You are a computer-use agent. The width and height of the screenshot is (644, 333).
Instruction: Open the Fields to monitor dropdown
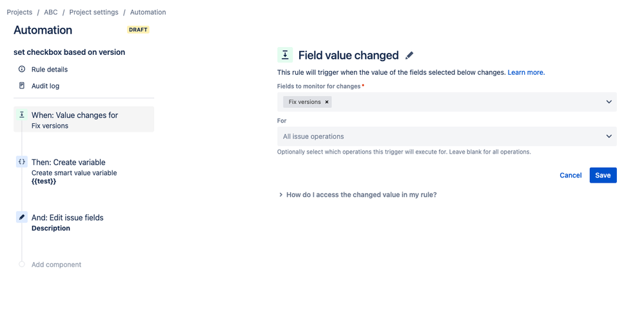pyautogui.click(x=609, y=102)
